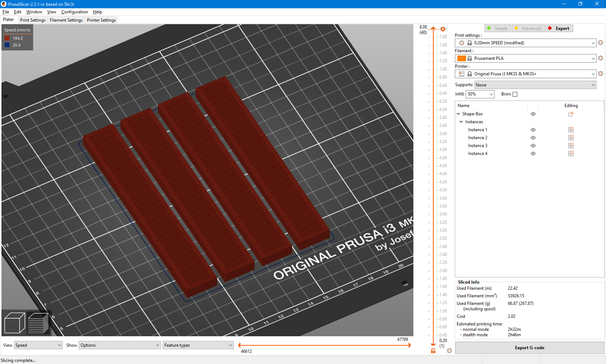Open the Configuration menu

click(x=74, y=12)
